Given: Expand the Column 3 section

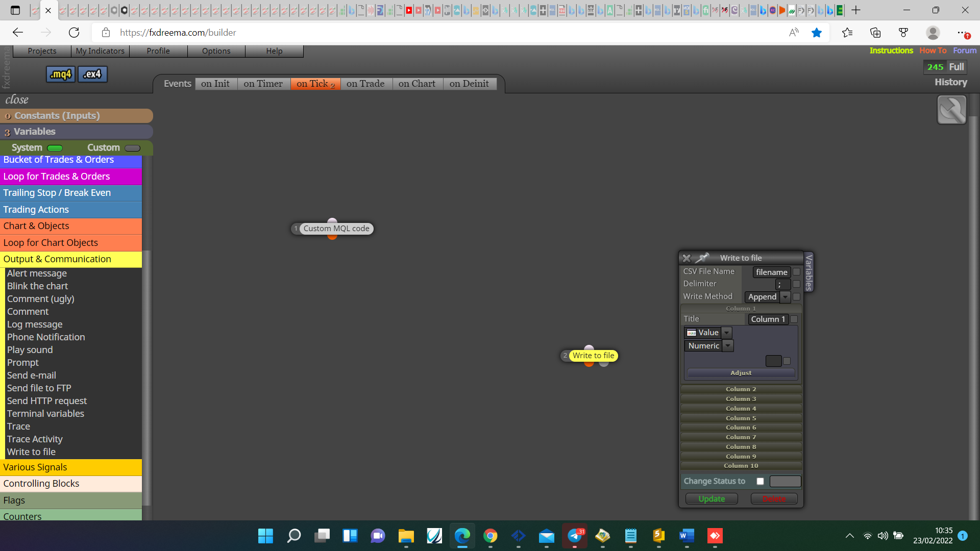Looking at the screenshot, I should coord(741,399).
